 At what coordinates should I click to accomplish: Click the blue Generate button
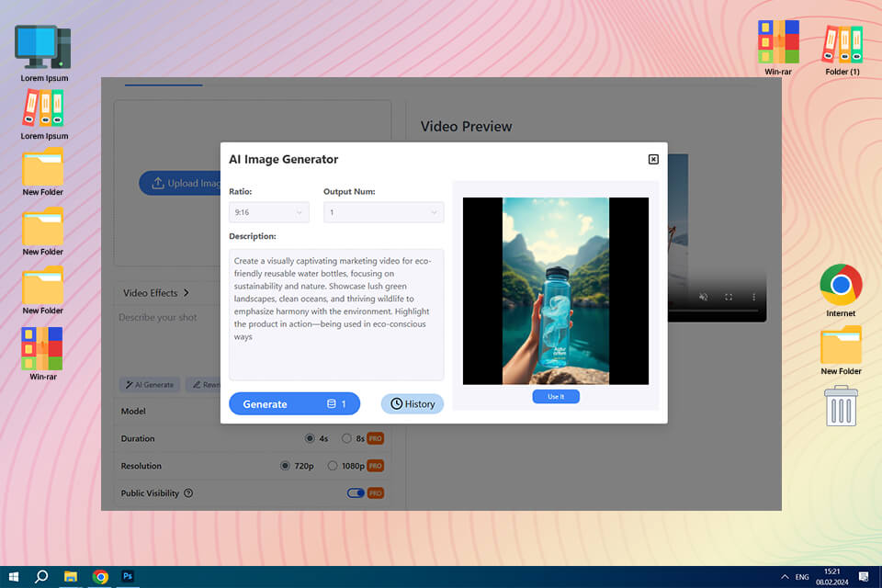click(294, 403)
